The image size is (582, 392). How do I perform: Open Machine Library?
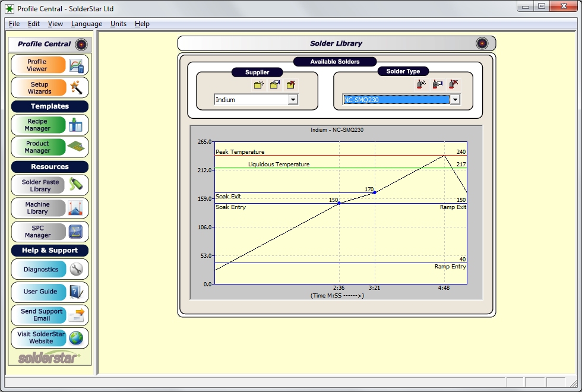(50, 208)
